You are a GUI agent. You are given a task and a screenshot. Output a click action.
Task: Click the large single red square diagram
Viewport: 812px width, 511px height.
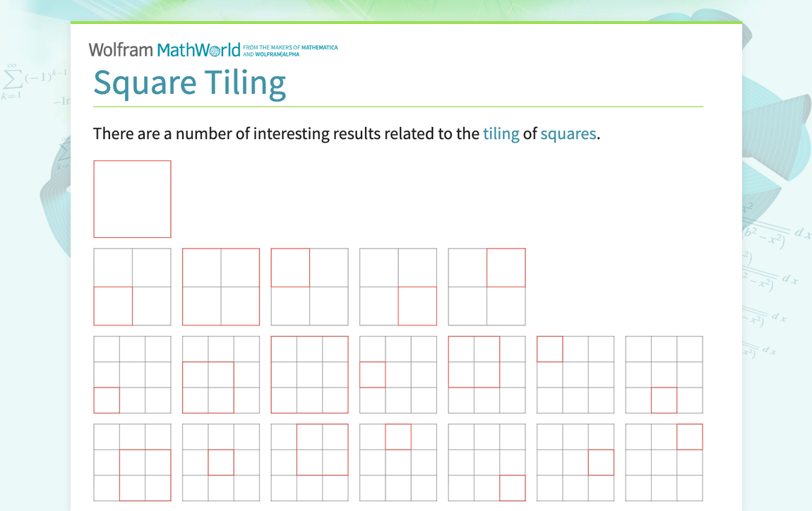tap(132, 198)
